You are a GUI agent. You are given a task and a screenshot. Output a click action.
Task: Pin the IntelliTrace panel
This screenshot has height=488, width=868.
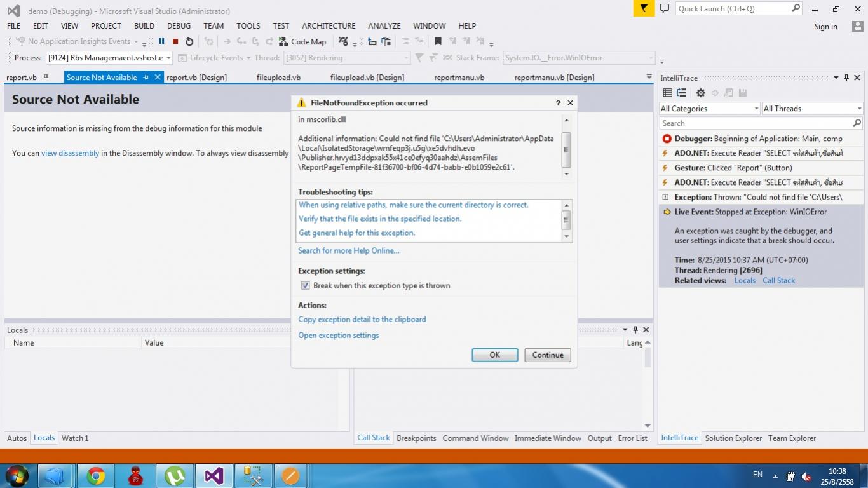coord(846,78)
